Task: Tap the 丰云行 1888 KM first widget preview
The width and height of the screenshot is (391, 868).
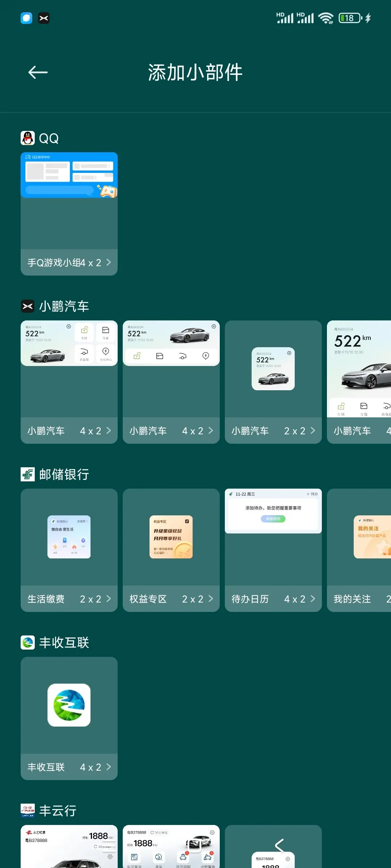Action: [69, 846]
